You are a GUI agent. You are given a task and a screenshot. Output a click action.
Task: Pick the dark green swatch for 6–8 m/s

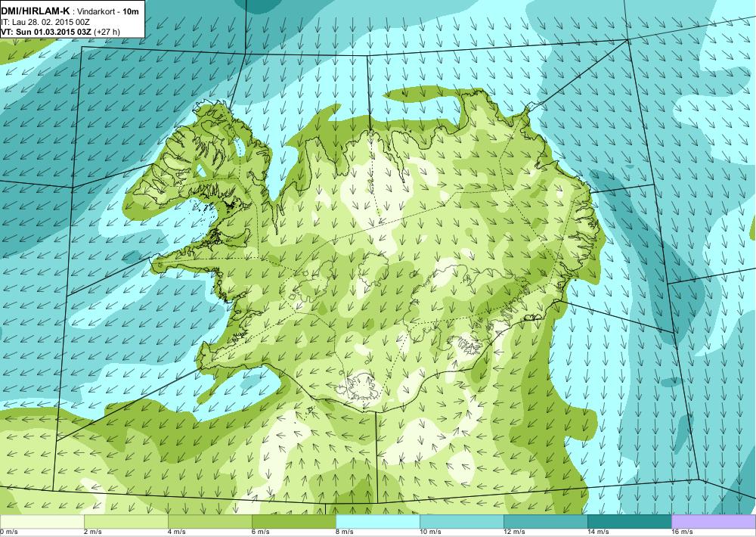(293, 522)
